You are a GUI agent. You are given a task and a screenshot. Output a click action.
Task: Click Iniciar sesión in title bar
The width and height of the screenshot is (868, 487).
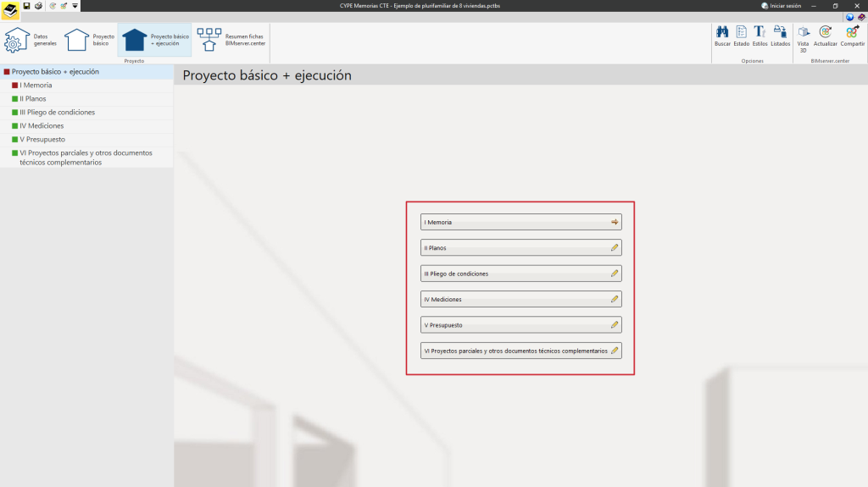pyautogui.click(x=781, y=6)
